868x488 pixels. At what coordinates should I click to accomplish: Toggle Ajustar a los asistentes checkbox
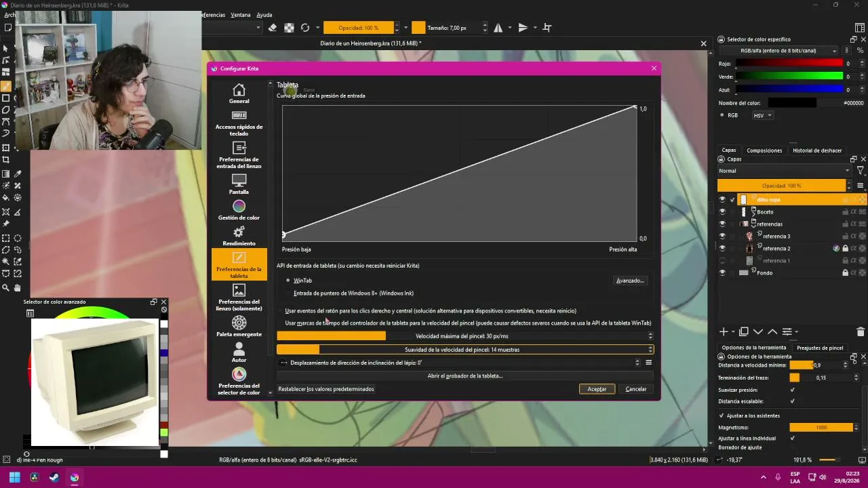pos(722,415)
